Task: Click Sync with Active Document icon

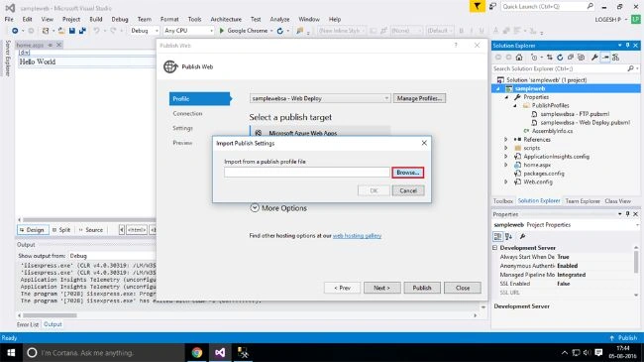Action: pyautogui.click(x=550, y=58)
